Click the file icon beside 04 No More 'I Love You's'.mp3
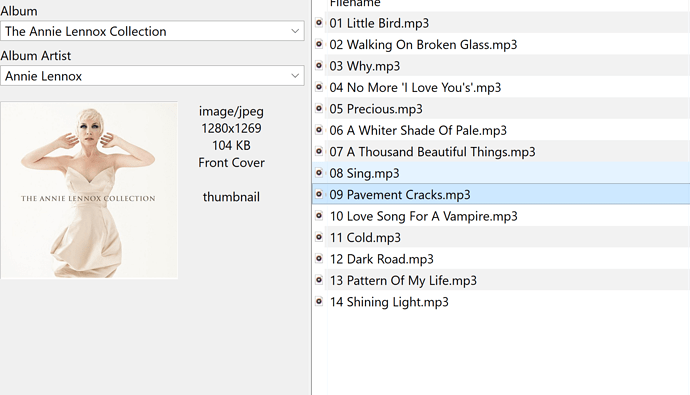The width and height of the screenshot is (690, 395). click(319, 87)
